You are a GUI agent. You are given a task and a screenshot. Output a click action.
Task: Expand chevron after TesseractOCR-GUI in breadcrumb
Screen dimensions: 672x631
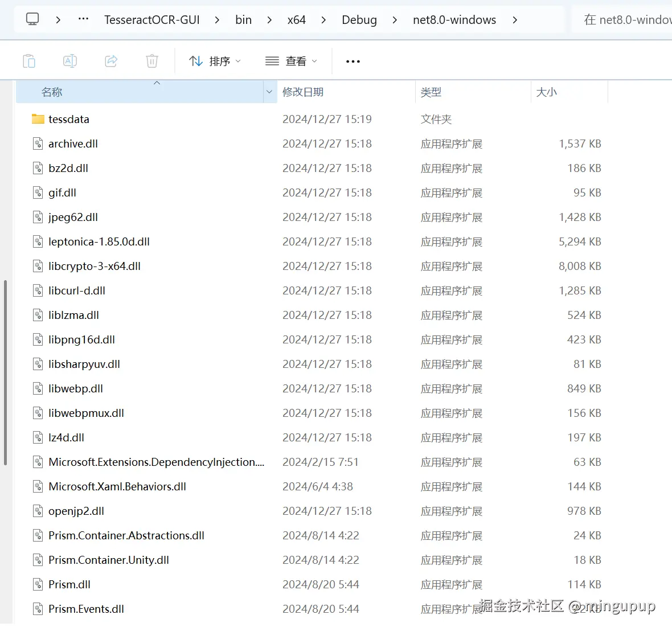(217, 20)
